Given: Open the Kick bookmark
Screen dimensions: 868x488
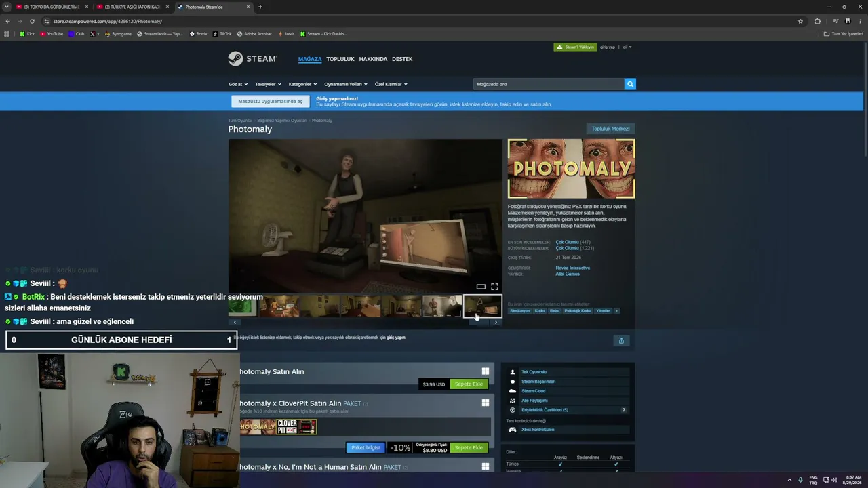Looking at the screenshot, I should coord(27,34).
